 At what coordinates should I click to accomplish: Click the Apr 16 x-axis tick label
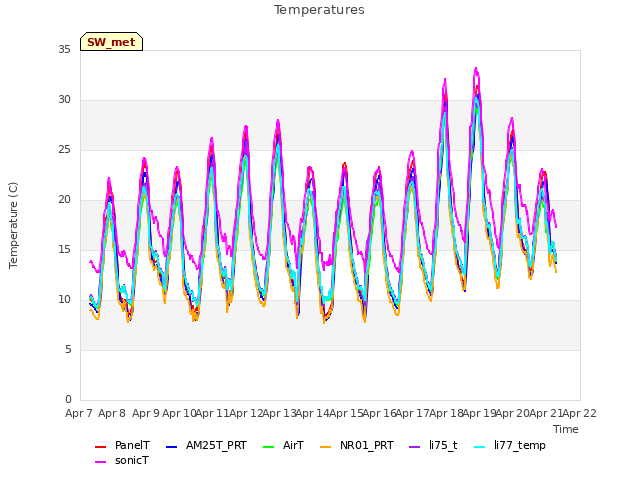tap(379, 413)
